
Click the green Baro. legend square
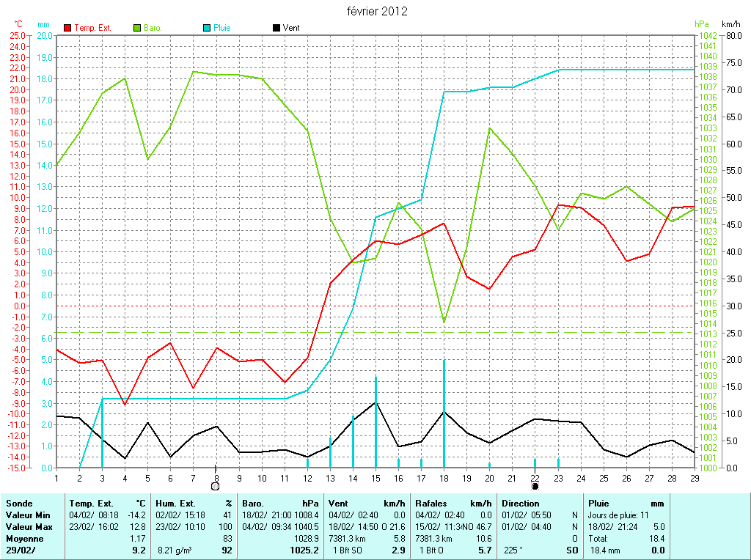tap(137, 28)
